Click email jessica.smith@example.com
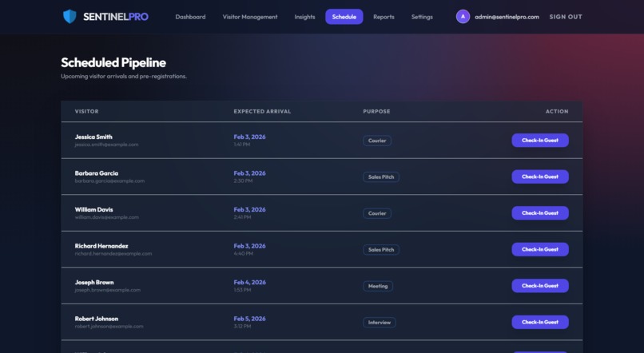644x353 pixels. click(x=106, y=145)
